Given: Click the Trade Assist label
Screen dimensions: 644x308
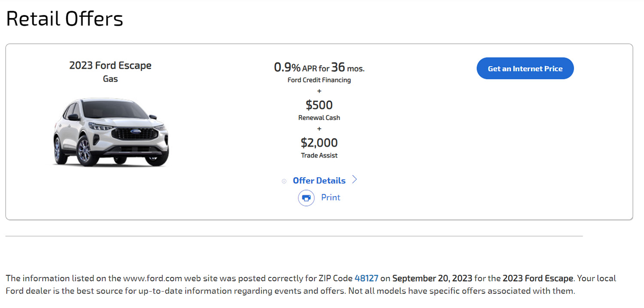Looking at the screenshot, I should [x=319, y=155].
